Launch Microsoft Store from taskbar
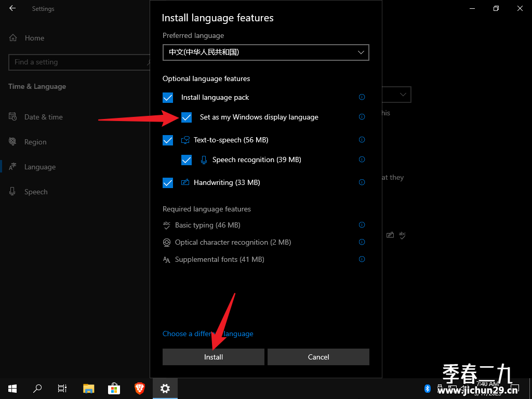532x399 pixels. [114, 389]
